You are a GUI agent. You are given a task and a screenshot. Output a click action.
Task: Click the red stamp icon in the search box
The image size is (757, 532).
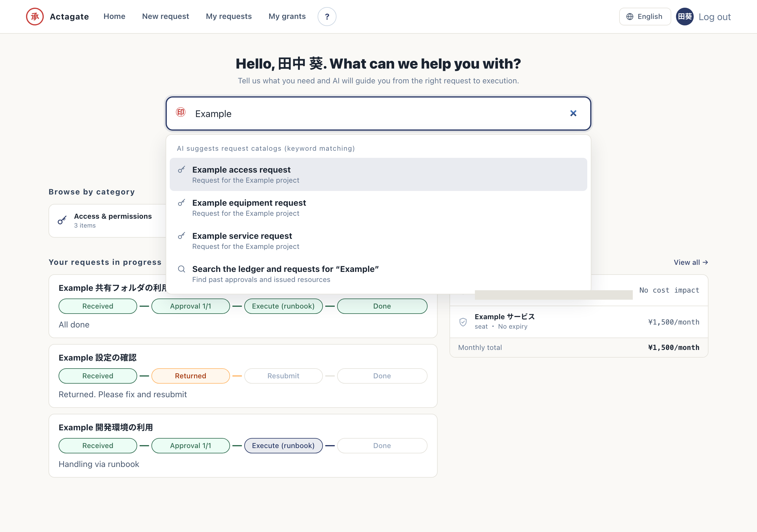181,112
